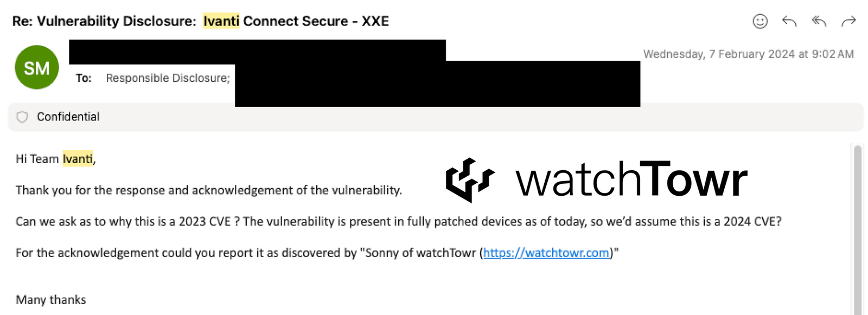Select the highlighted Ivanti text in the greeting
The image size is (868, 315).
tap(78, 159)
